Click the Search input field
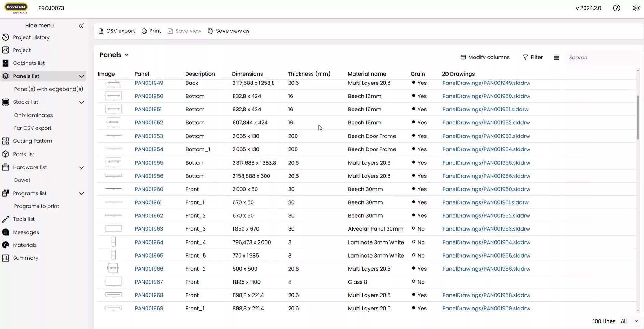 [602, 58]
